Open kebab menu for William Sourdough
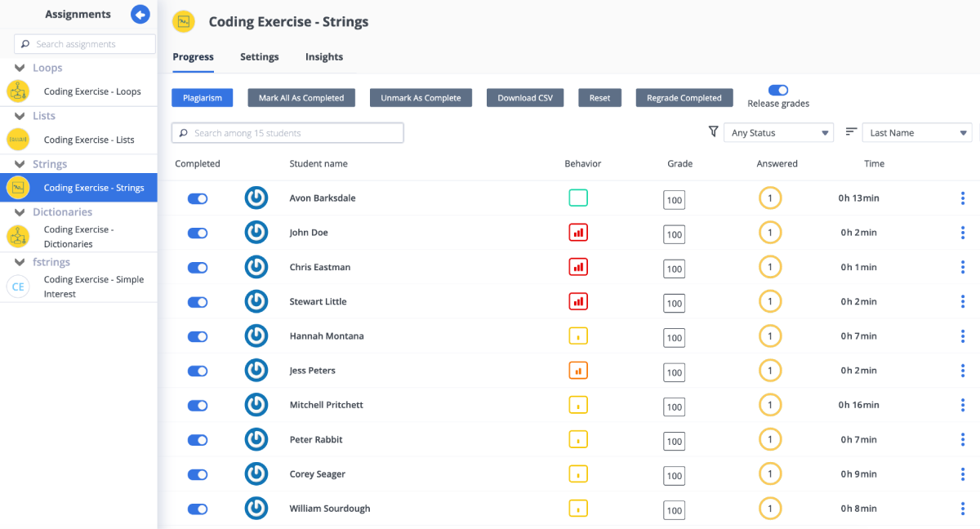 tap(963, 509)
